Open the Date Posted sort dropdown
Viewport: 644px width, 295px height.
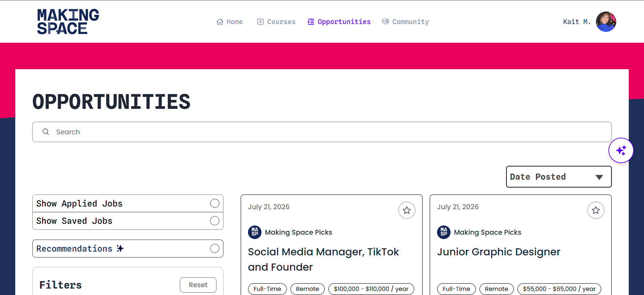pos(559,177)
